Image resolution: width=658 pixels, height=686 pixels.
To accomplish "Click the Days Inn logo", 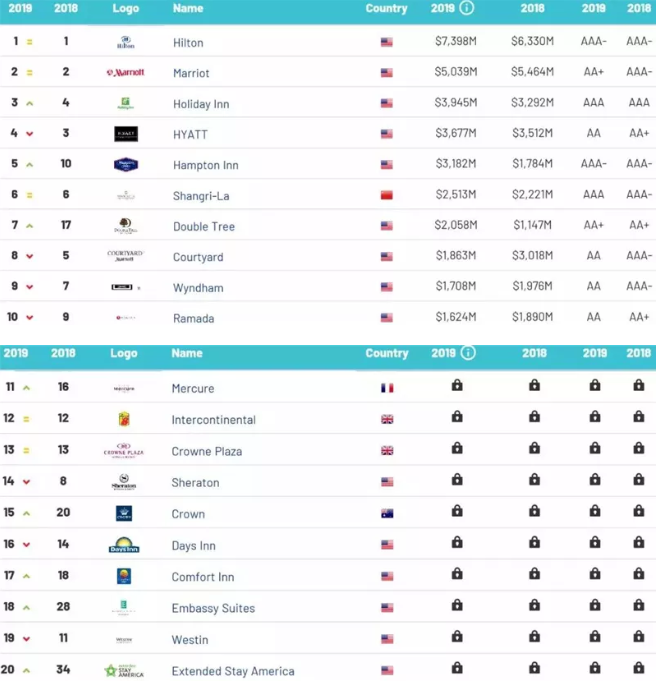I will 124,546.
